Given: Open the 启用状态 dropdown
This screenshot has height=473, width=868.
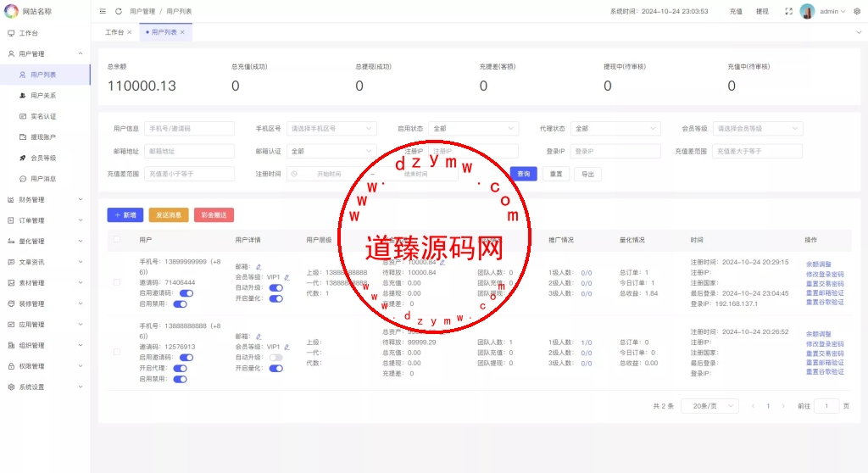Looking at the screenshot, I should click(x=474, y=129).
